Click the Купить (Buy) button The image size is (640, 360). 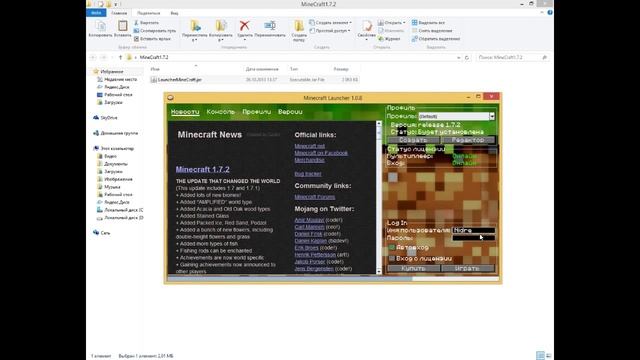413,269
